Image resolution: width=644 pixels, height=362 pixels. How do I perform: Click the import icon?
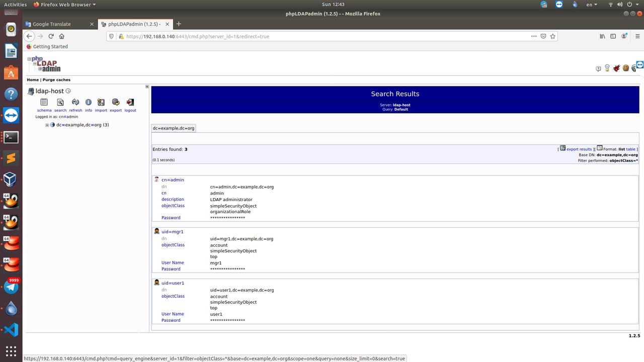(x=101, y=103)
